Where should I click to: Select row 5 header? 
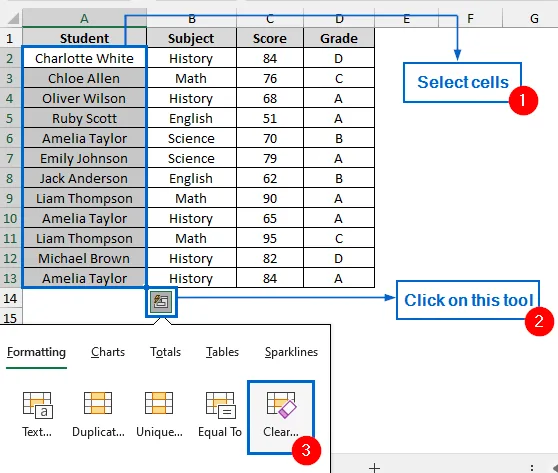(11, 118)
